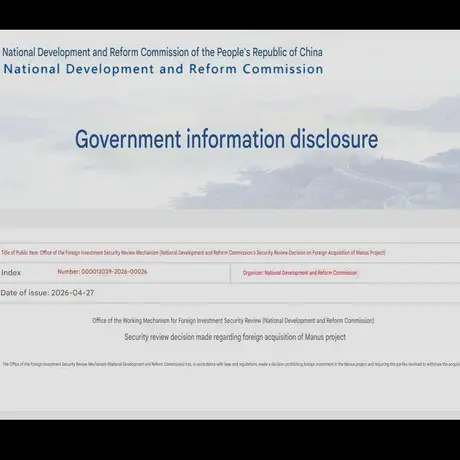Image resolution: width=460 pixels, height=460 pixels.
Task: Select the date 2026-04-27
Action: tap(73, 293)
